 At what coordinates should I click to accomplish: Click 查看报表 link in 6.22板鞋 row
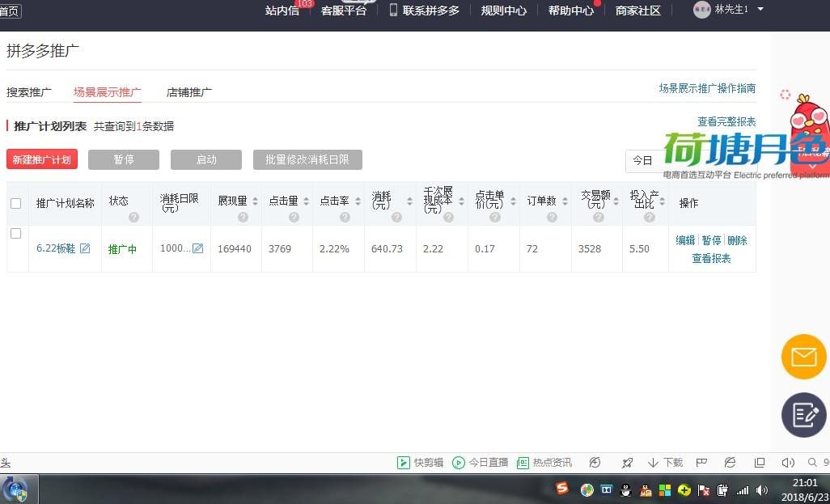(x=711, y=258)
